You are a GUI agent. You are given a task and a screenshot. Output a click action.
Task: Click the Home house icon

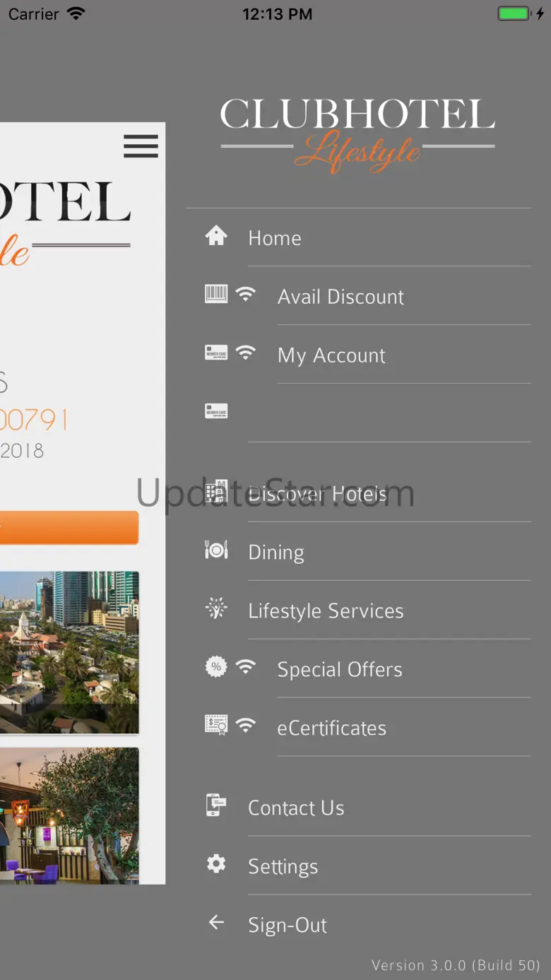pos(216,235)
